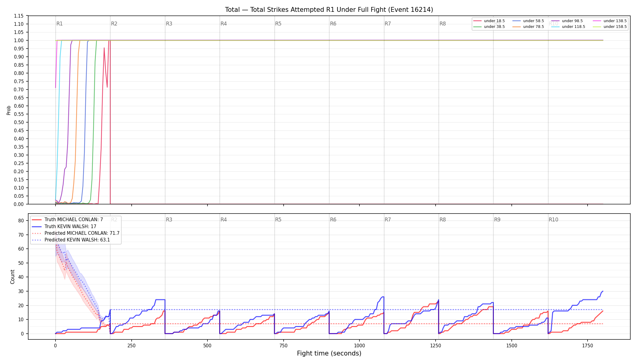Click the 1250 tick on the time axis
This screenshot has width=637, height=364.
[436, 345]
